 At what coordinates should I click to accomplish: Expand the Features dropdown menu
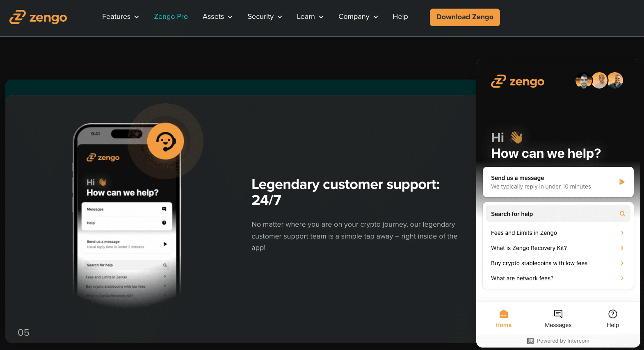[121, 17]
